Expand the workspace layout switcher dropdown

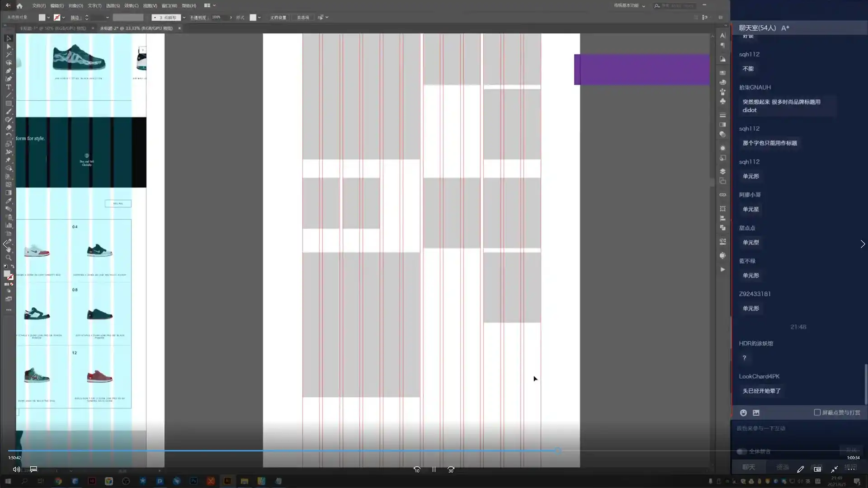pyautogui.click(x=214, y=5)
